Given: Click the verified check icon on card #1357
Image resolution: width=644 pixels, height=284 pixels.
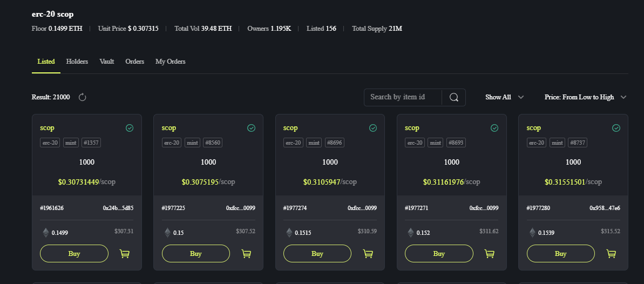Looking at the screenshot, I should tap(130, 128).
